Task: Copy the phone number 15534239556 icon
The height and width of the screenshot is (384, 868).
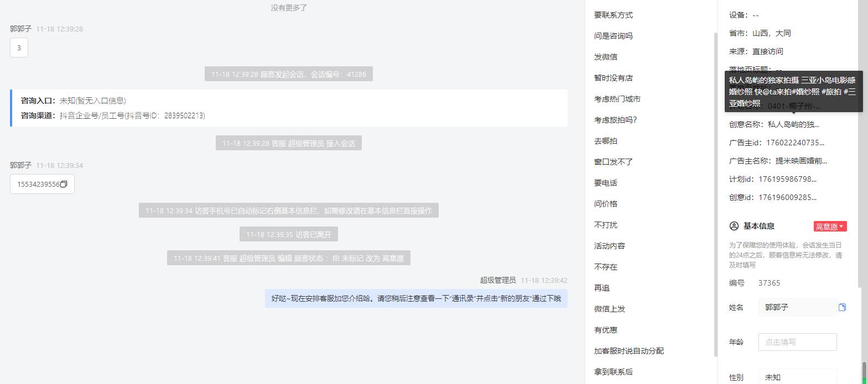Action: click(64, 185)
